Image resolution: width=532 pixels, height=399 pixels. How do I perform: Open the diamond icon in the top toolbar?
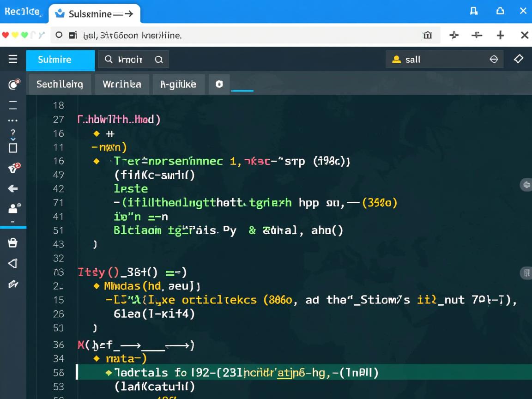518,59
